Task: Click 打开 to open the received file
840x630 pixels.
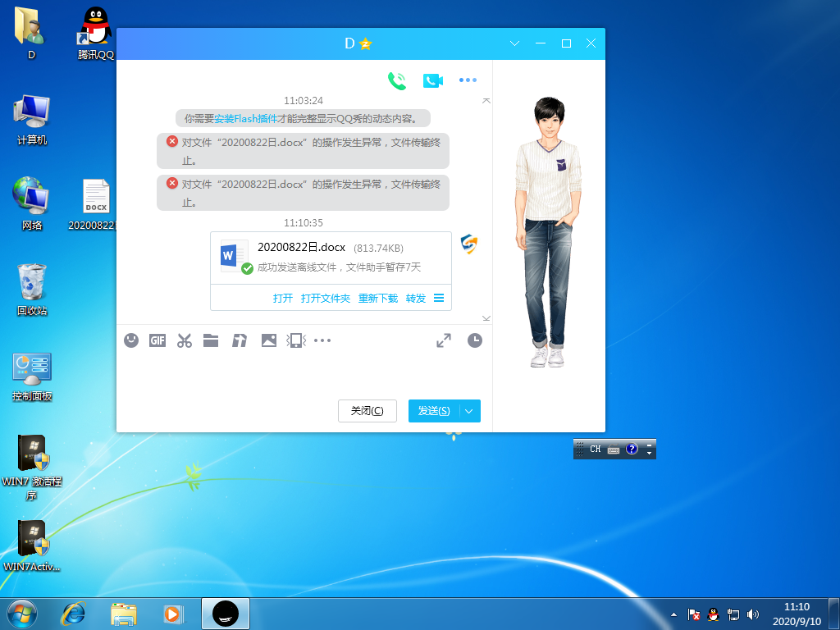Action: pyautogui.click(x=283, y=299)
